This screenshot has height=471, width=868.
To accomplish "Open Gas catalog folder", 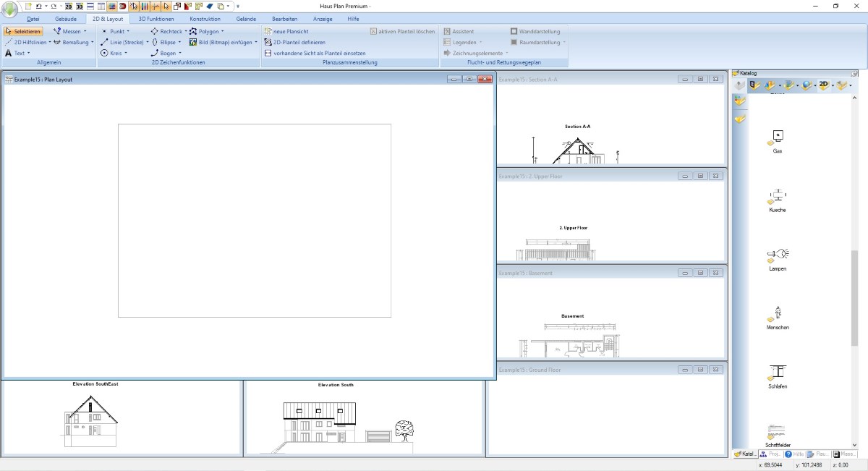I will coord(777,140).
